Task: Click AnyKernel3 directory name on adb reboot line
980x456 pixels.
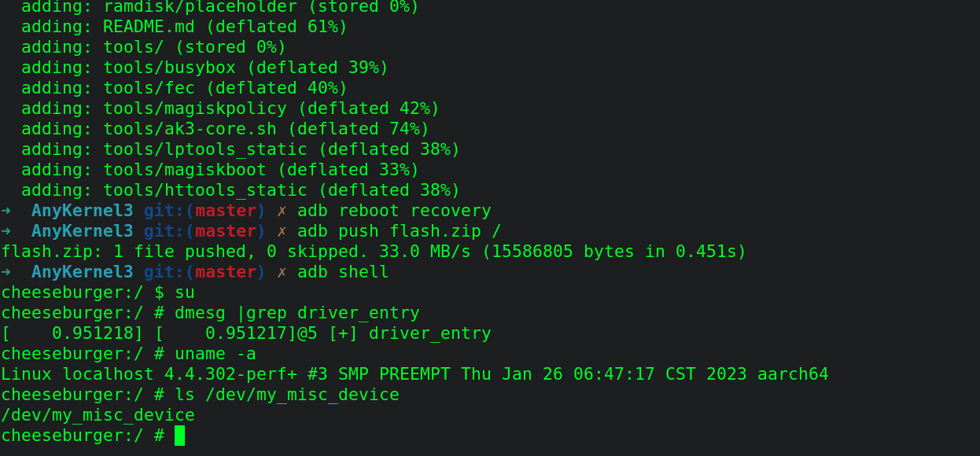Action: click(x=83, y=211)
